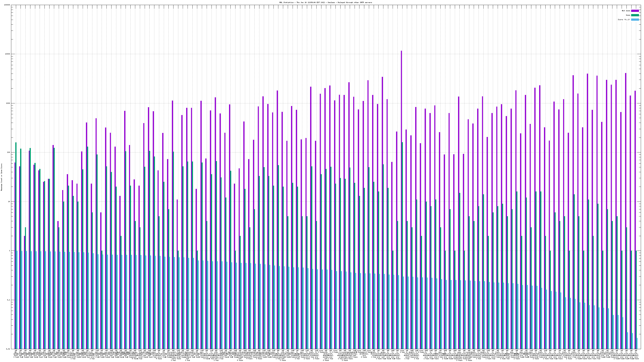Click the 10000 y-axis tick label
Screen dimensions: 644x362
8,54
